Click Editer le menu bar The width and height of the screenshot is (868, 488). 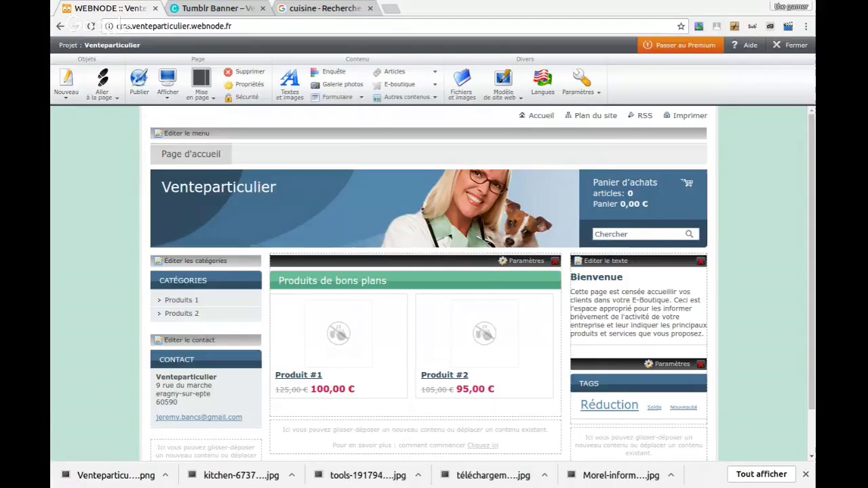428,133
